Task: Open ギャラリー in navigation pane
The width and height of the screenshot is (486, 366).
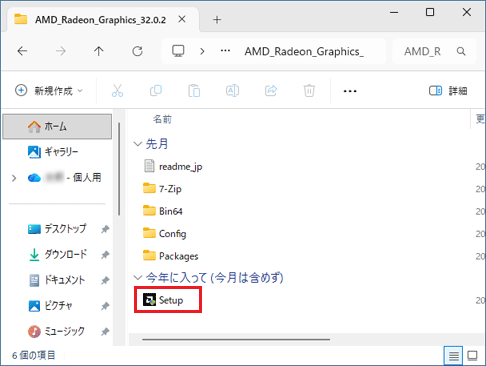Action: coord(53,152)
